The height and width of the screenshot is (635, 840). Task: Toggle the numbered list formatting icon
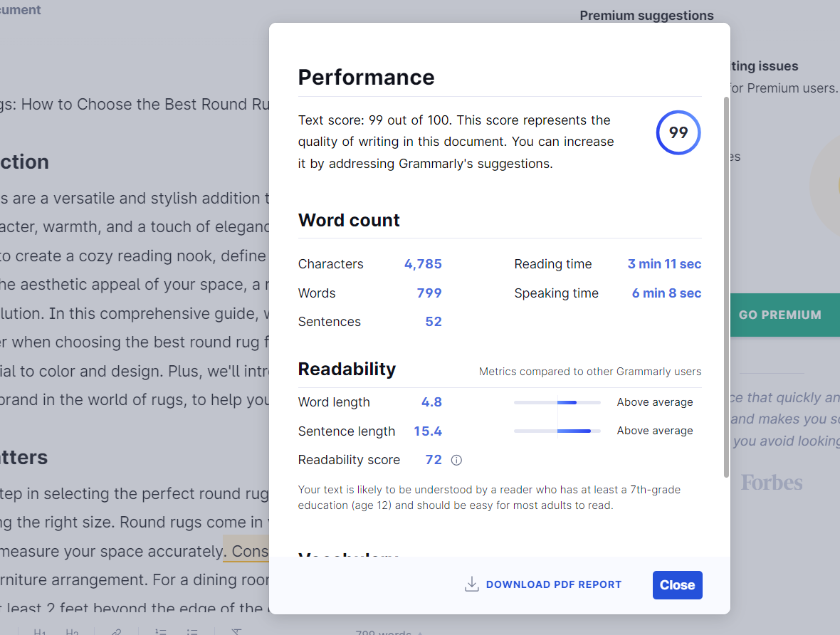coord(161,631)
